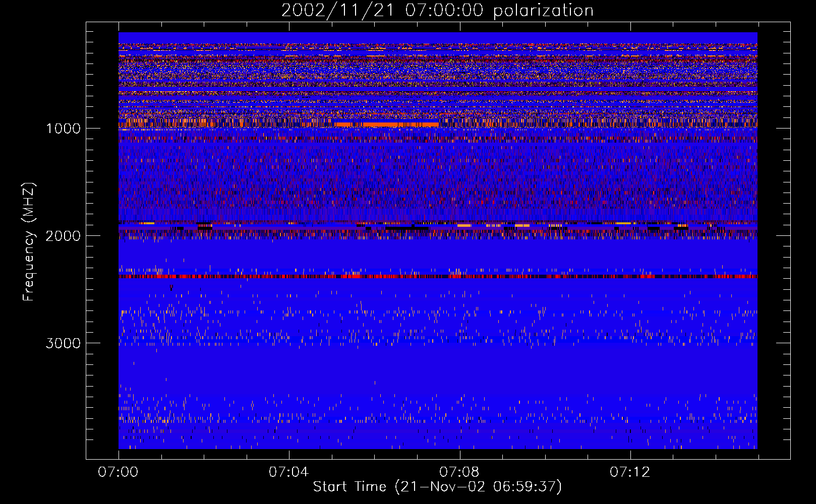Click the 07:04 time tick label

point(288,472)
